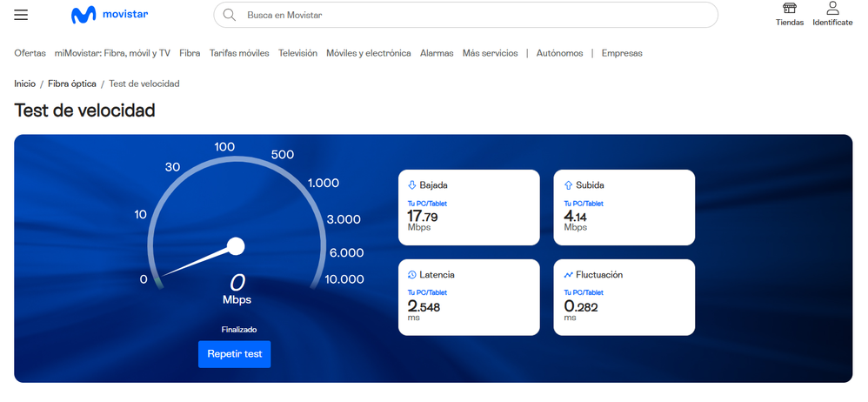Click the Fluctuación chart icon
Screen dimensions: 868x402
point(568,275)
